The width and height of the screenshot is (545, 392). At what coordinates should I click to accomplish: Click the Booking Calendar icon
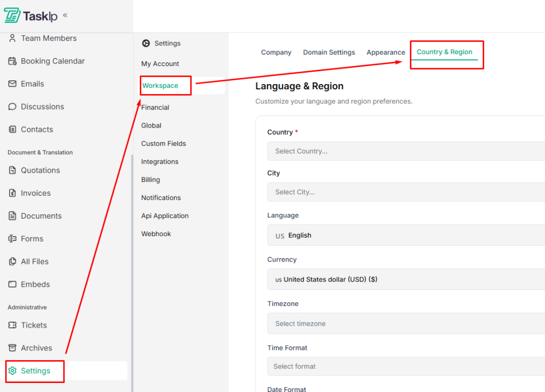click(x=12, y=61)
